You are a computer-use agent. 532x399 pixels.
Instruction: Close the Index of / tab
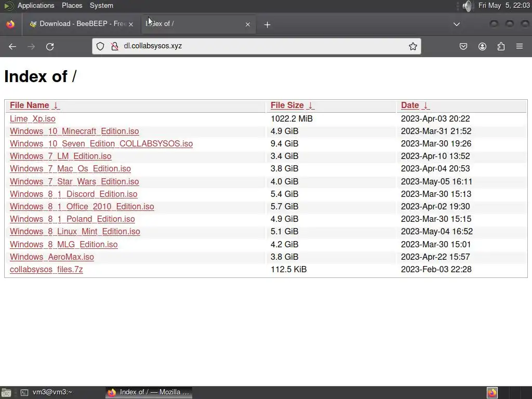248,24
